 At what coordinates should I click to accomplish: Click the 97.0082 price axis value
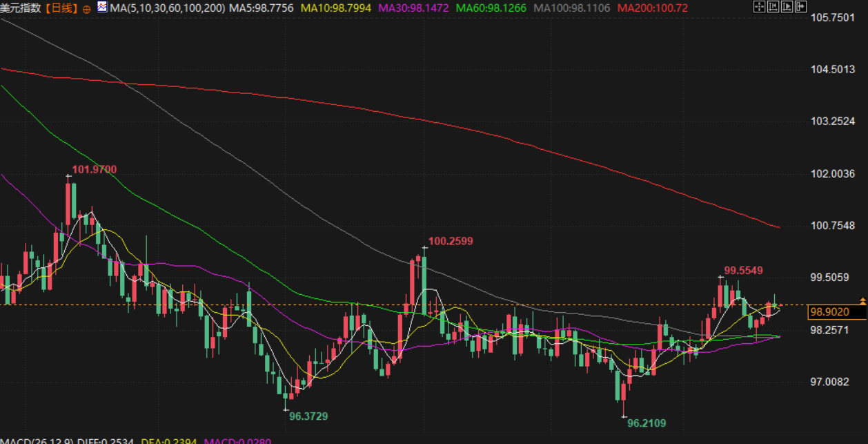pyautogui.click(x=830, y=382)
